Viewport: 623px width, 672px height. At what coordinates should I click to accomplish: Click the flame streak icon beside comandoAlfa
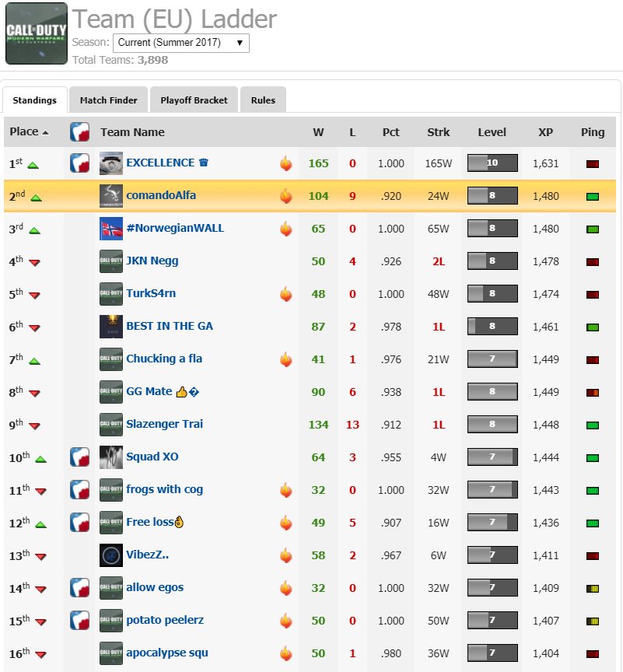point(286,195)
